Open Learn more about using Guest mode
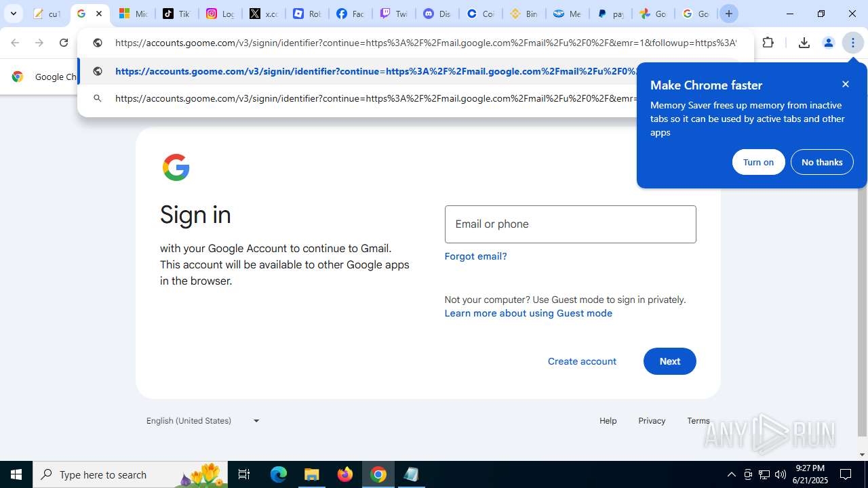This screenshot has height=488, width=868. (x=528, y=313)
